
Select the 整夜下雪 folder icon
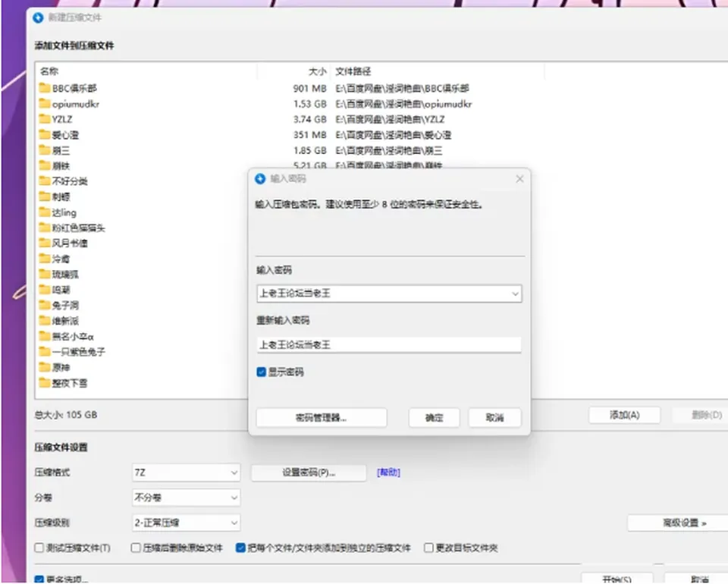point(45,382)
